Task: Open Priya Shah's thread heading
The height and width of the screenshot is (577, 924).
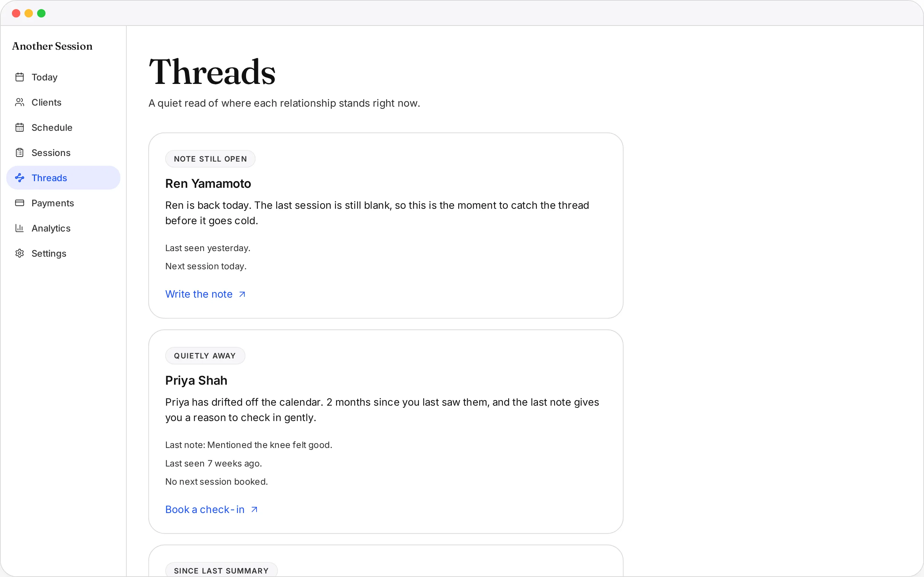Action: 196,380
